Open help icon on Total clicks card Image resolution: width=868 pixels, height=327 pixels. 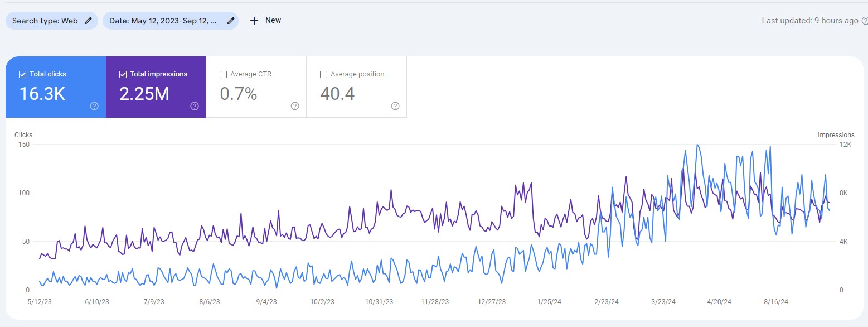pyautogui.click(x=94, y=106)
